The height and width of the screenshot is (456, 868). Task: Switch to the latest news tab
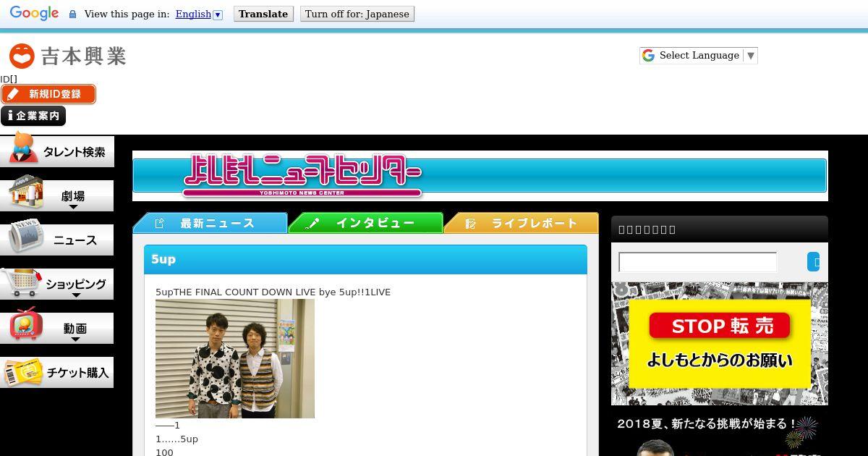210,223
